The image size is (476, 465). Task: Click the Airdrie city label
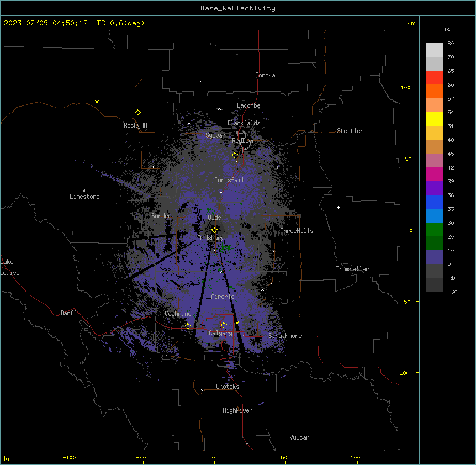coord(223,297)
